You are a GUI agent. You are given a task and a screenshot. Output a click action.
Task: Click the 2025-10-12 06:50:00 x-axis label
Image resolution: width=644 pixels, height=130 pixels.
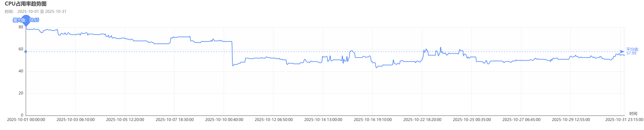tap(273, 120)
